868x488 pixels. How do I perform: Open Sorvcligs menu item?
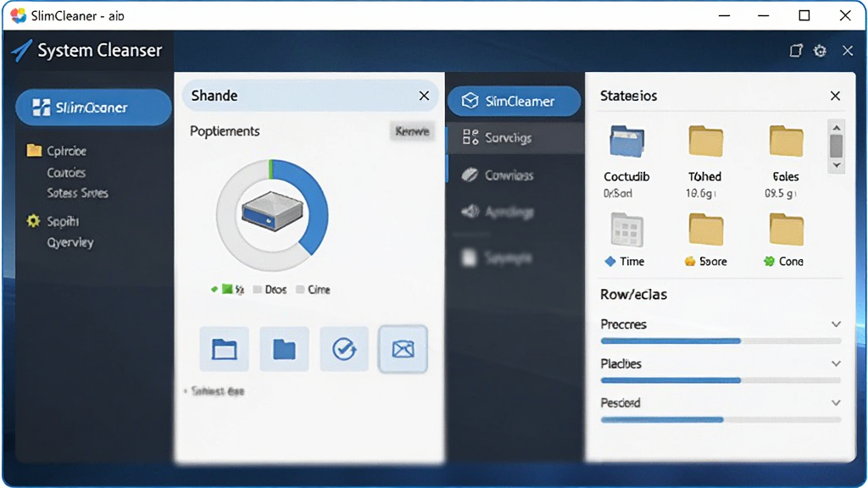[x=515, y=137]
